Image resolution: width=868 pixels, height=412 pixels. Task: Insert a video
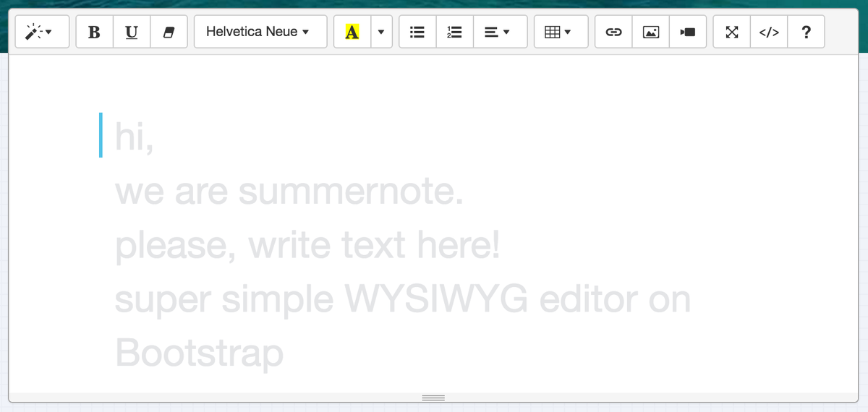tap(689, 32)
